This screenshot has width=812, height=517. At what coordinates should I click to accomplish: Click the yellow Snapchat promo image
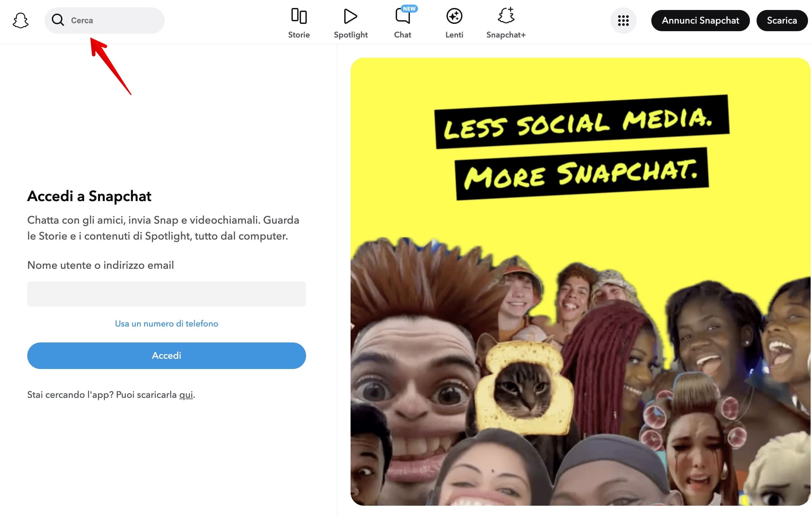tap(580, 281)
